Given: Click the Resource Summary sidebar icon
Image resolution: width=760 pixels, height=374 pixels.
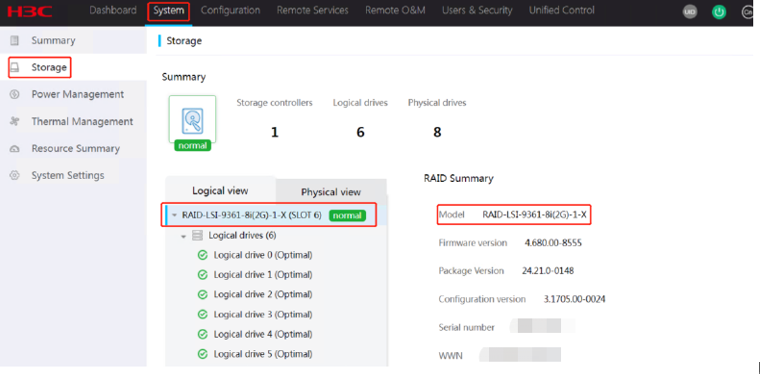Looking at the screenshot, I should coord(15,148).
